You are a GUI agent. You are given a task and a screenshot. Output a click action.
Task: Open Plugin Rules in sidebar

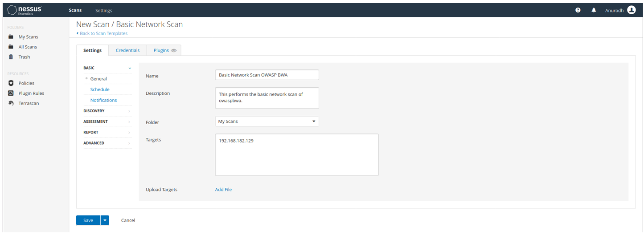31,93
